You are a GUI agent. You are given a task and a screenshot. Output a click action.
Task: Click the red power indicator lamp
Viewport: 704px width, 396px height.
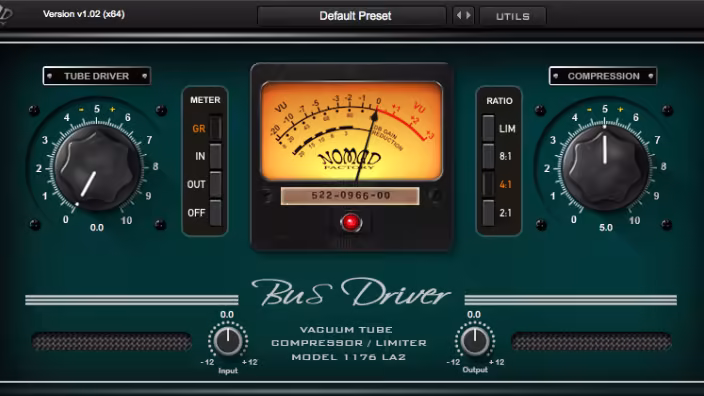click(351, 222)
